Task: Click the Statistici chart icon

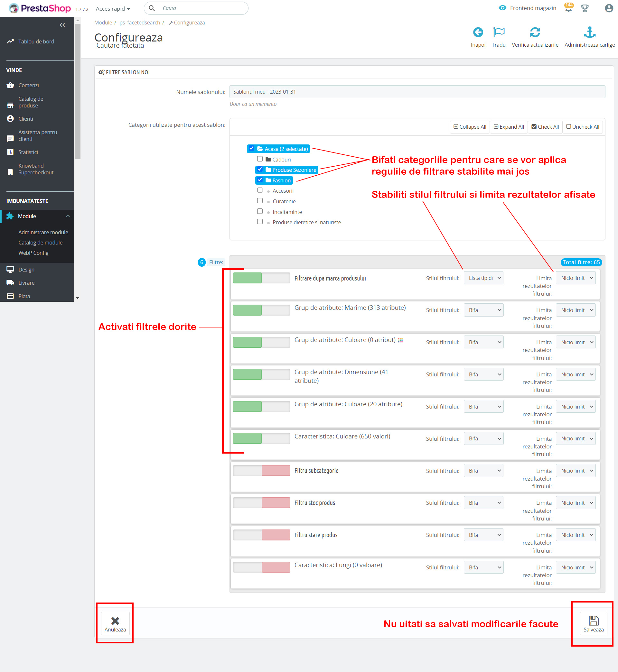Action: pos(10,152)
